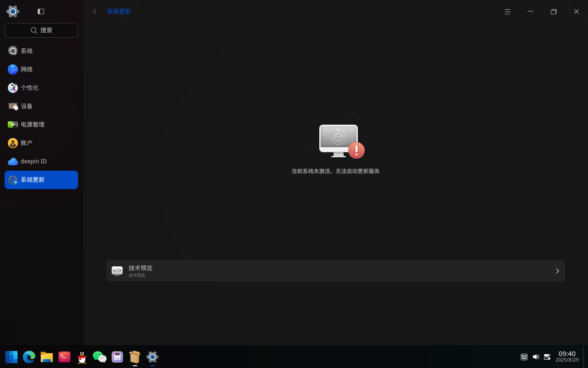The width and height of the screenshot is (588, 368).
Task: Expand the 技术预览 entry chevron
Action: click(557, 271)
